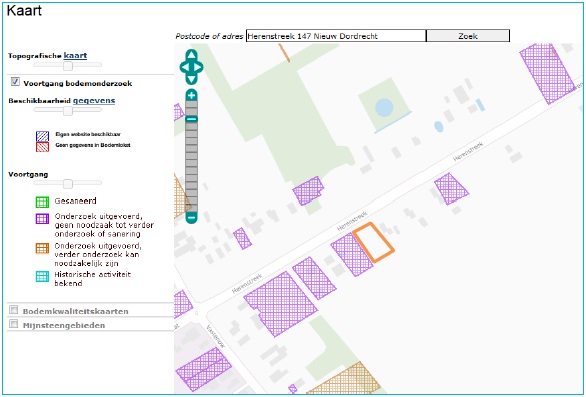Enable the Mijnsteengebieden checkbox

pos(14,323)
